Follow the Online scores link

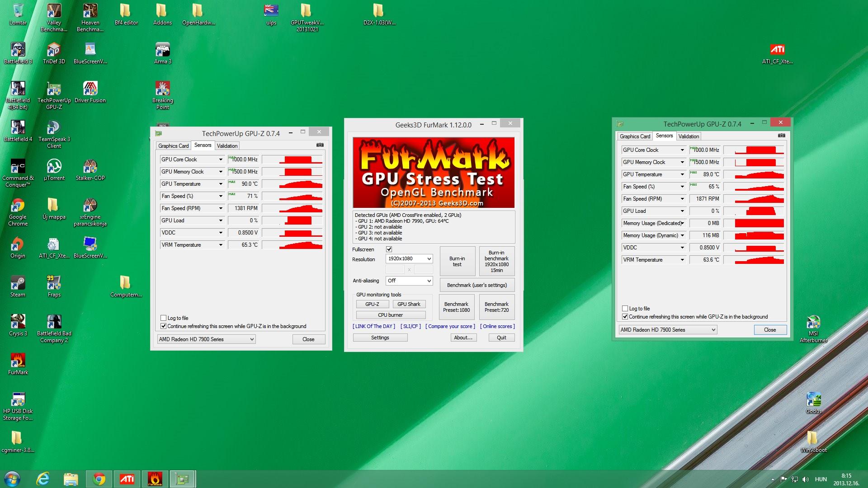click(x=497, y=326)
